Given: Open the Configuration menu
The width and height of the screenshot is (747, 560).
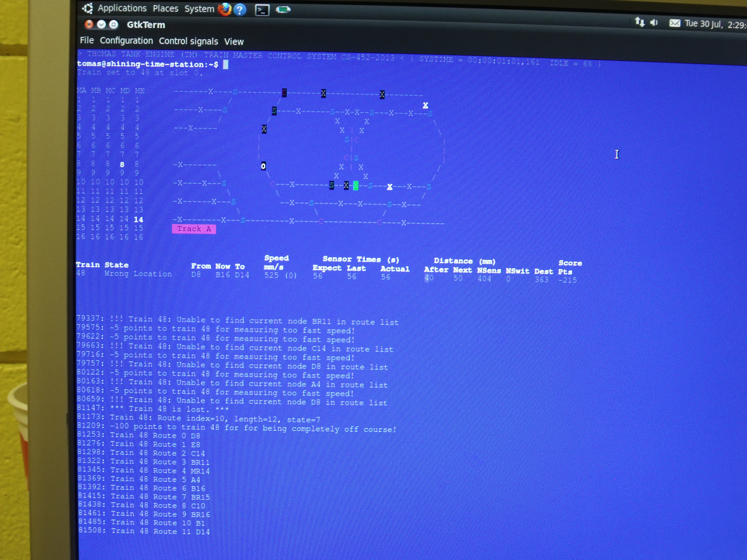Looking at the screenshot, I should (126, 41).
